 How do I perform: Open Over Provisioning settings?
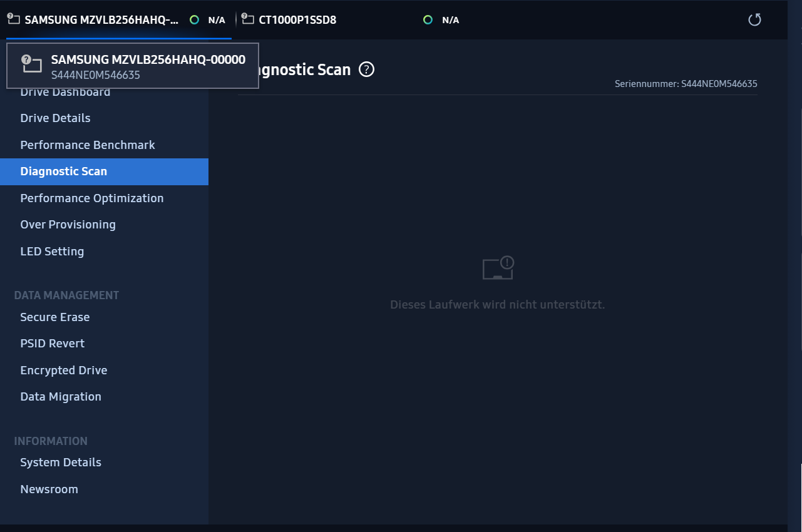tap(104, 225)
